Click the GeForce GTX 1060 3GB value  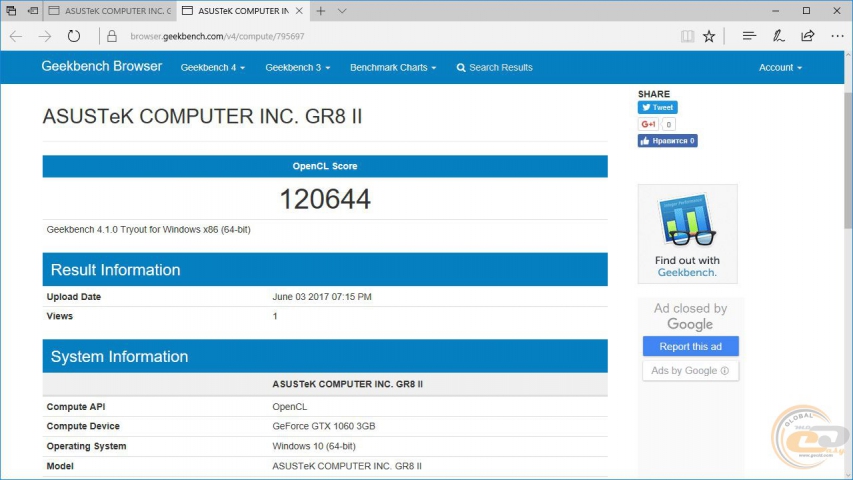[324, 426]
